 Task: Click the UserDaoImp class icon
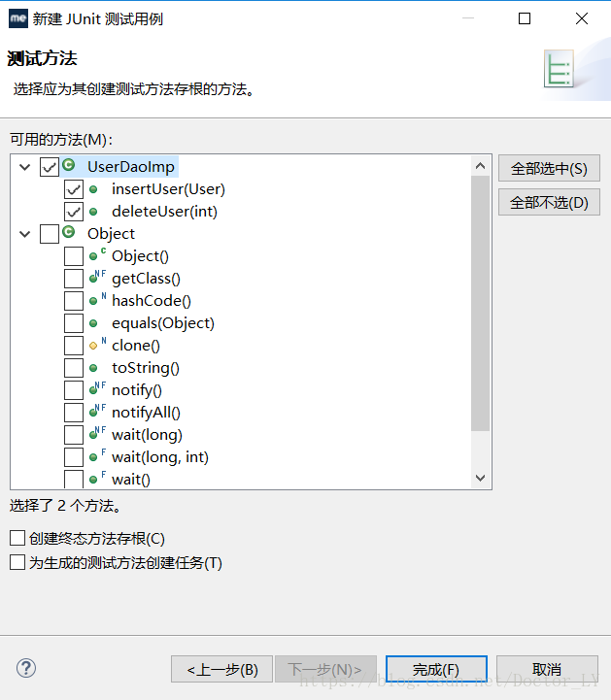(68, 165)
